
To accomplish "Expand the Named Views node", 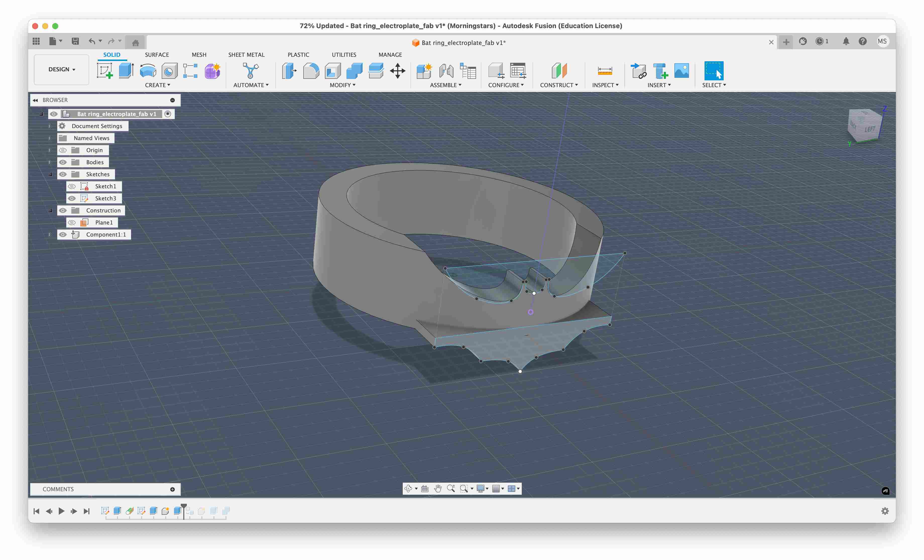I will (49, 138).
